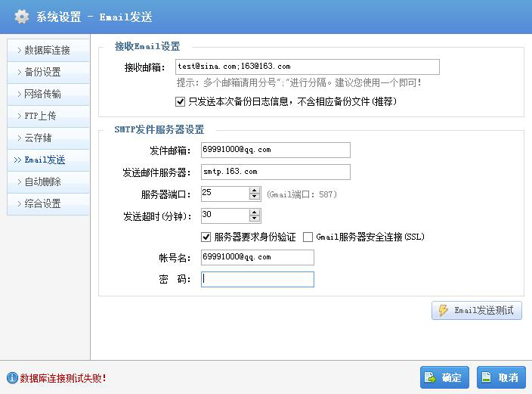This screenshot has width=532, height=394.
Task: Click the page icon on 取消 button
Action: (487, 377)
